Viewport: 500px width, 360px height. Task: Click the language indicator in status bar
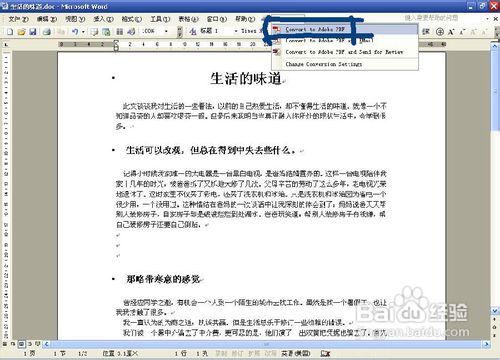click(x=296, y=353)
